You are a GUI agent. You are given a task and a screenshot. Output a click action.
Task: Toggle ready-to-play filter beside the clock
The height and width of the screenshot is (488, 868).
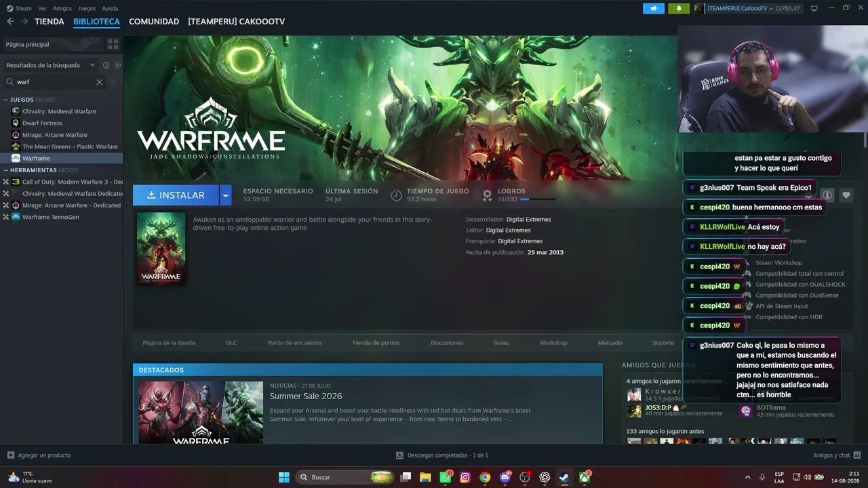coord(117,65)
